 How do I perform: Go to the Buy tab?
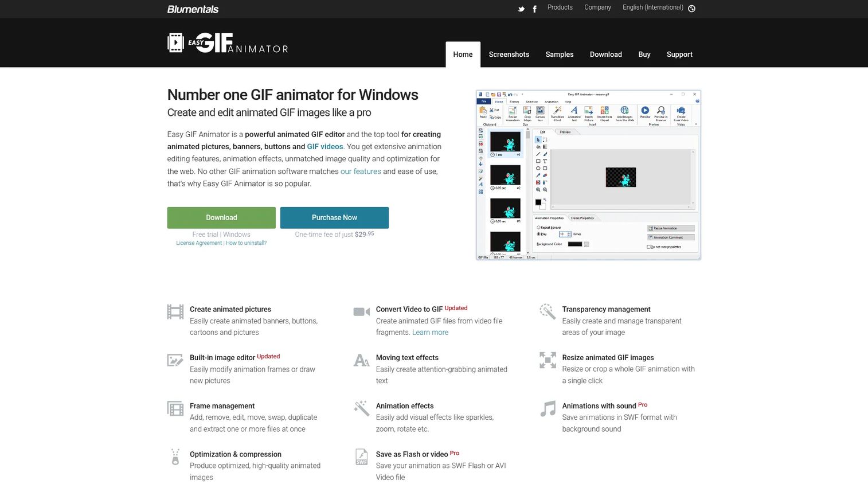point(644,54)
